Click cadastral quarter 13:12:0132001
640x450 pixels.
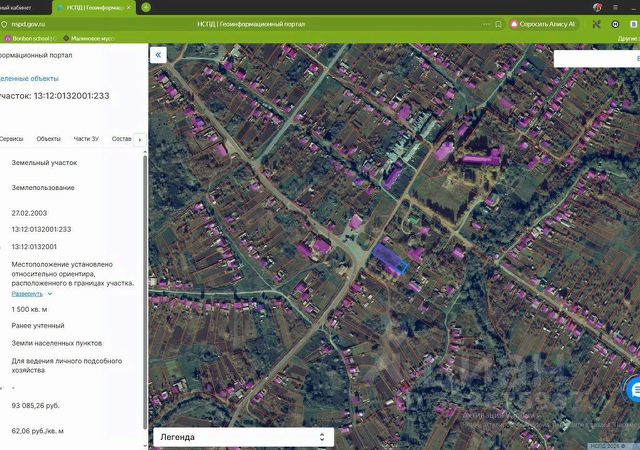[x=34, y=247]
